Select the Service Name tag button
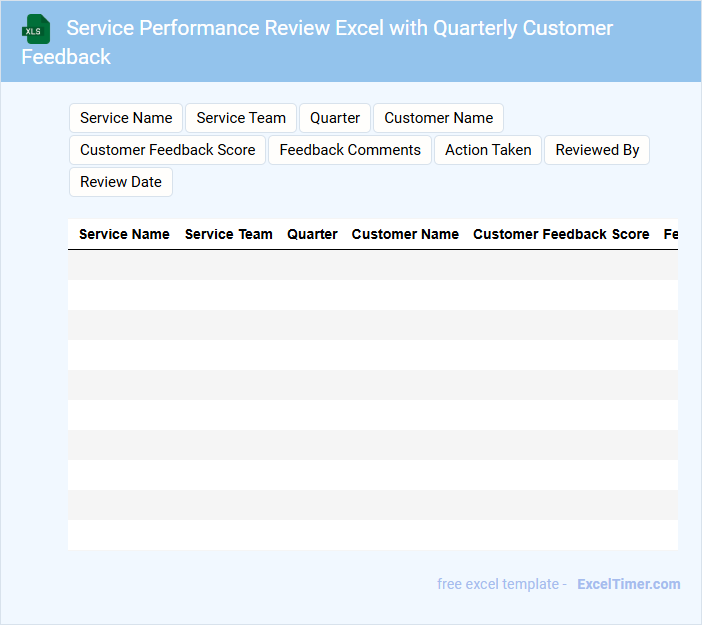The image size is (702, 625). coord(126,118)
